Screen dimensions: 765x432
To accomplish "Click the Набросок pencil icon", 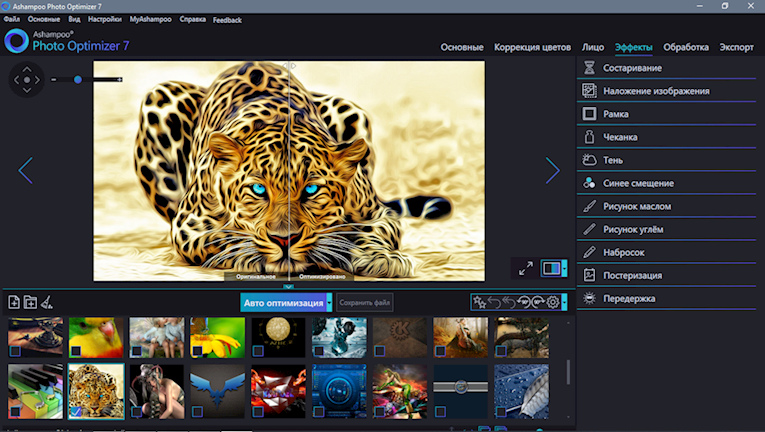I will (x=589, y=252).
